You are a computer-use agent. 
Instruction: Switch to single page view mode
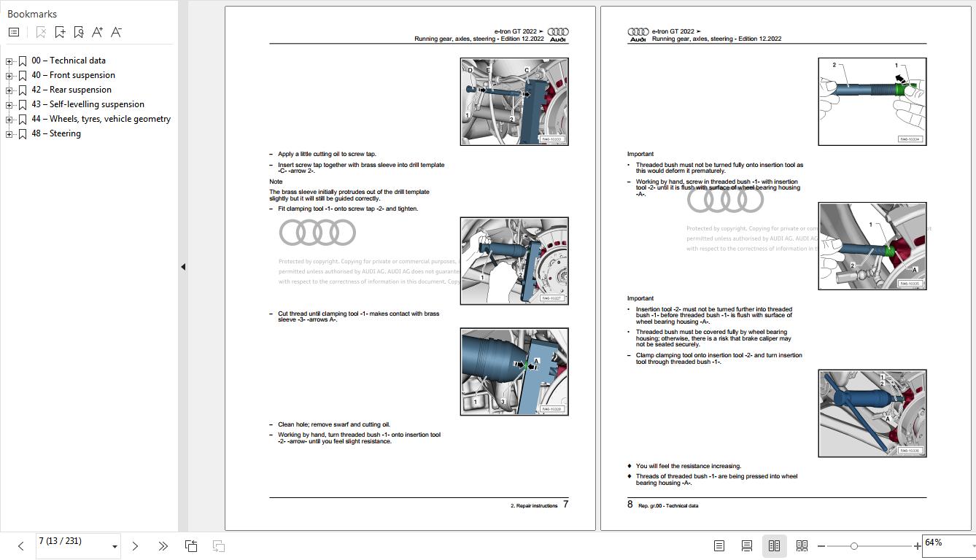pyautogui.click(x=719, y=545)
